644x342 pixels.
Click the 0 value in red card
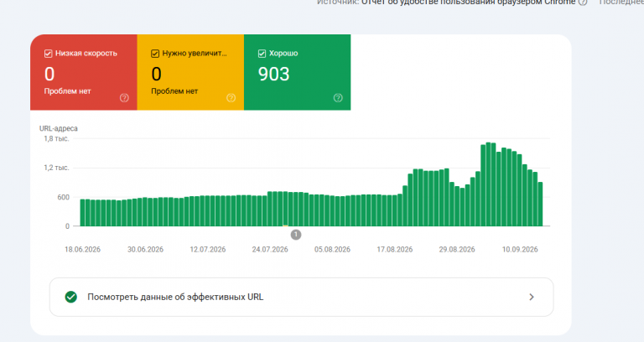pos(49,74)
